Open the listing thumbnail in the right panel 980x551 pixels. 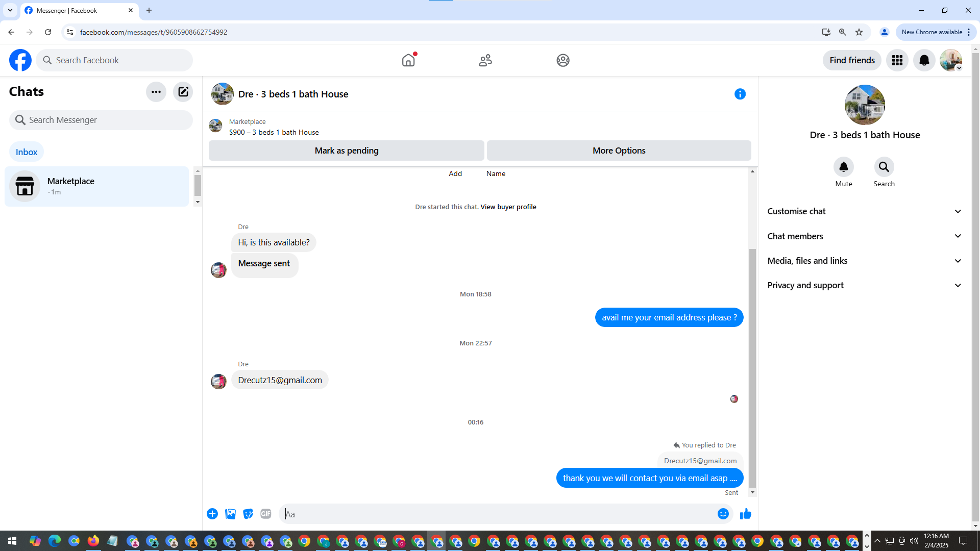point(865,105)
